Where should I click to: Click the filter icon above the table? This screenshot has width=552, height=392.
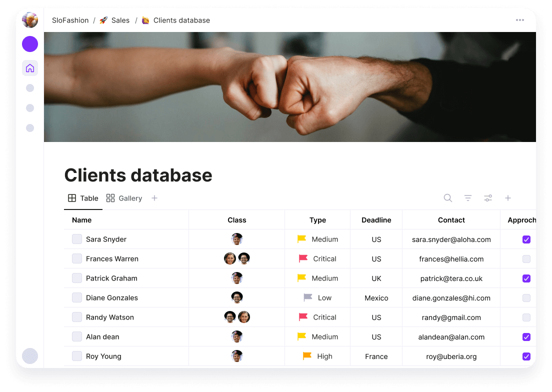coord(467,198)
